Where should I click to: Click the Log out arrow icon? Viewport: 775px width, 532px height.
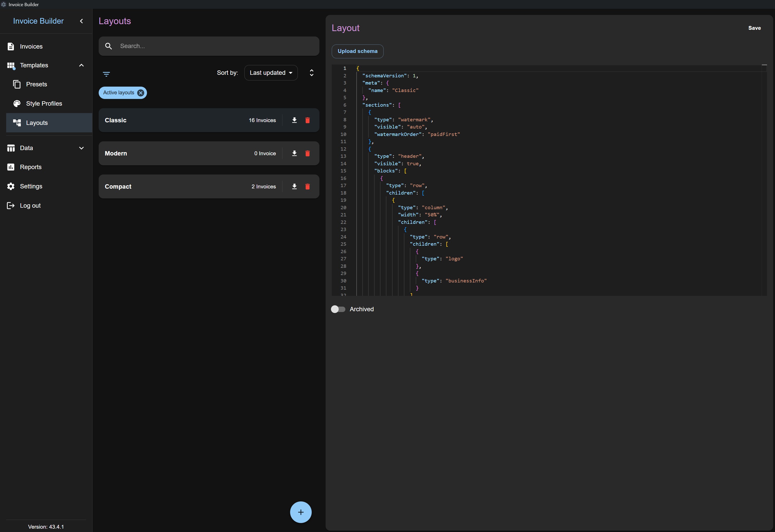click(x=11, y=205)
